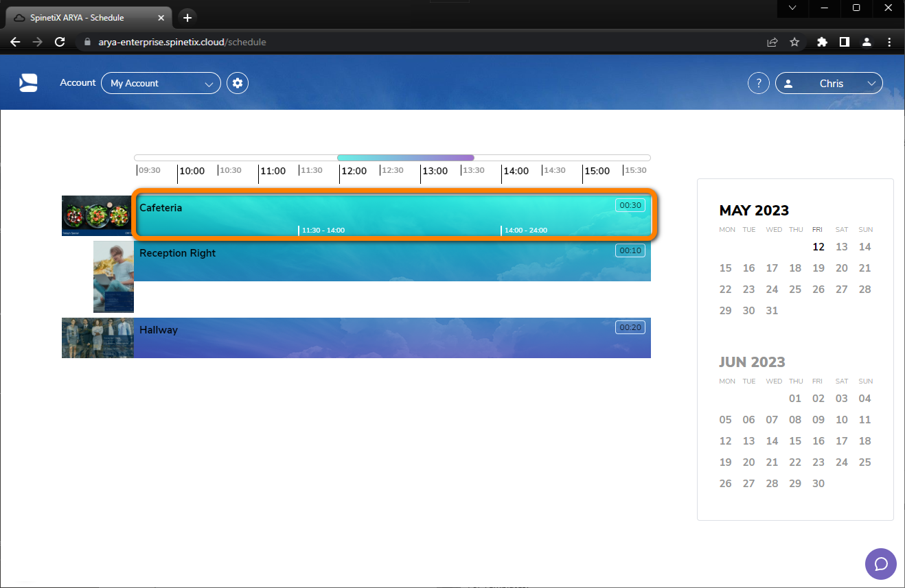Click the Cafeteria playlist thumbnail

[96, 215]
